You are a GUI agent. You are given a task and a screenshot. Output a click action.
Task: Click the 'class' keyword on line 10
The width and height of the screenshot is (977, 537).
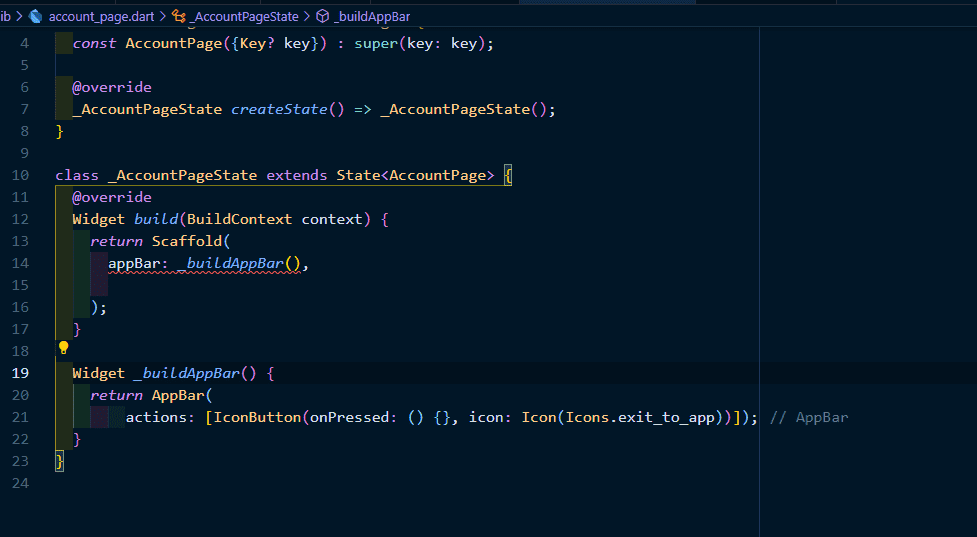click(77, 176)
